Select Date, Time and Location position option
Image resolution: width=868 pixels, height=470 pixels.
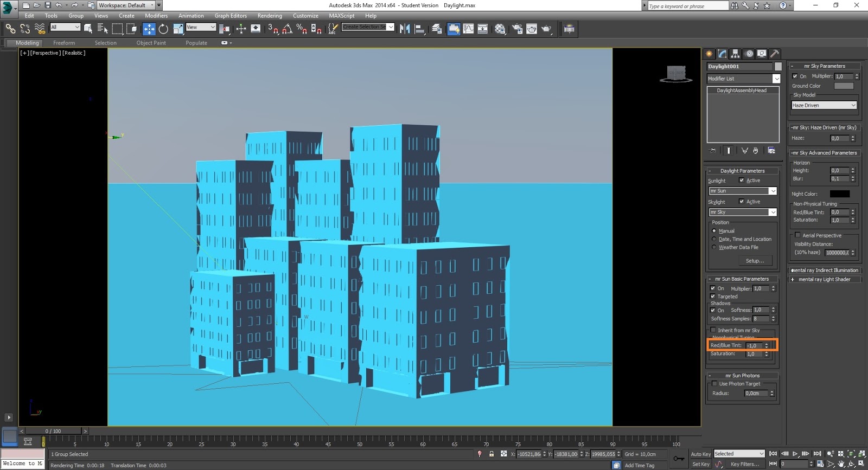click(714, 239)
